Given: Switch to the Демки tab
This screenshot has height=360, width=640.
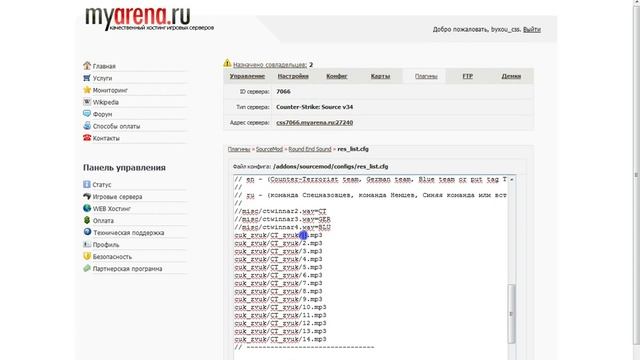Looking at the screenshot, I should [x=511, y=76].
